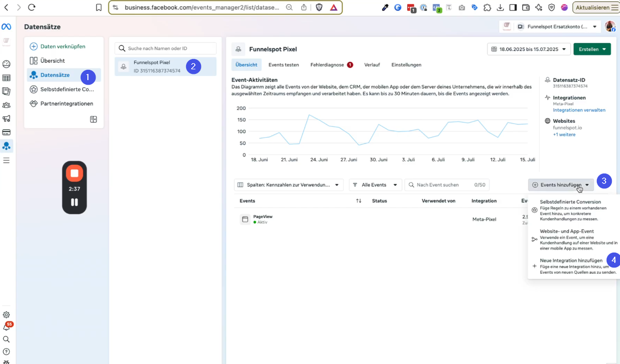Open the Alle Events filter dropdown

coord(375,185)
